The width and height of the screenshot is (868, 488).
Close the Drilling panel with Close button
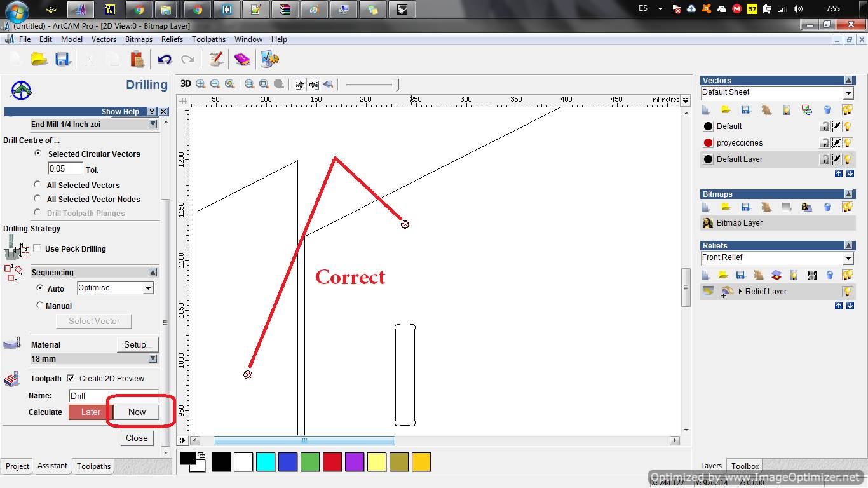point(137,438)
